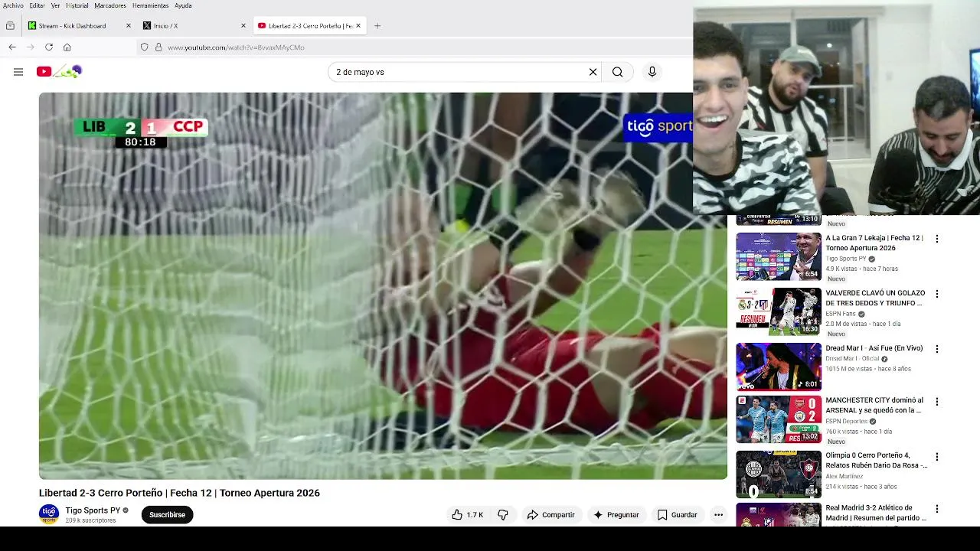Reload the current page

click(49, 47)
